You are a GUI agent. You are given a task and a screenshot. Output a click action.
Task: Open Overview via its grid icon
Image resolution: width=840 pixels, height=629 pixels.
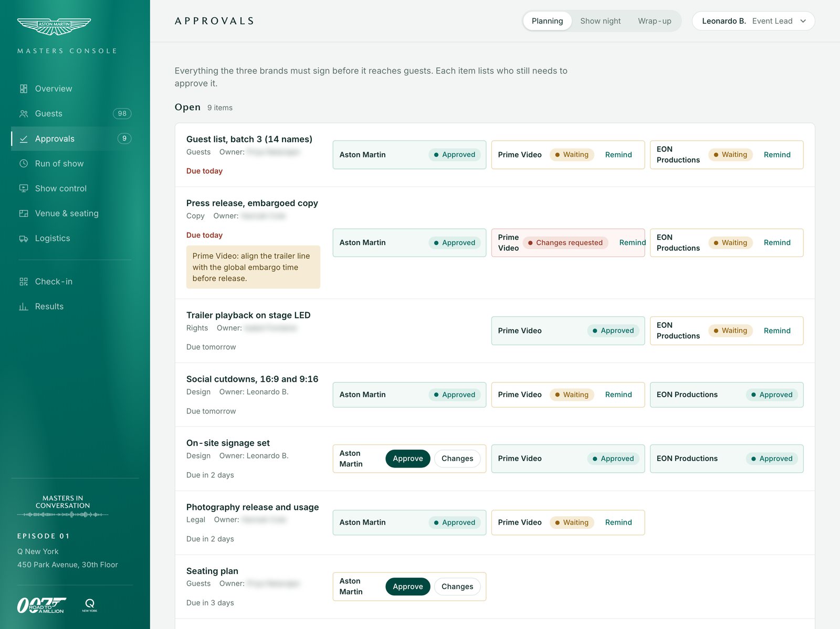pos(24,89)
